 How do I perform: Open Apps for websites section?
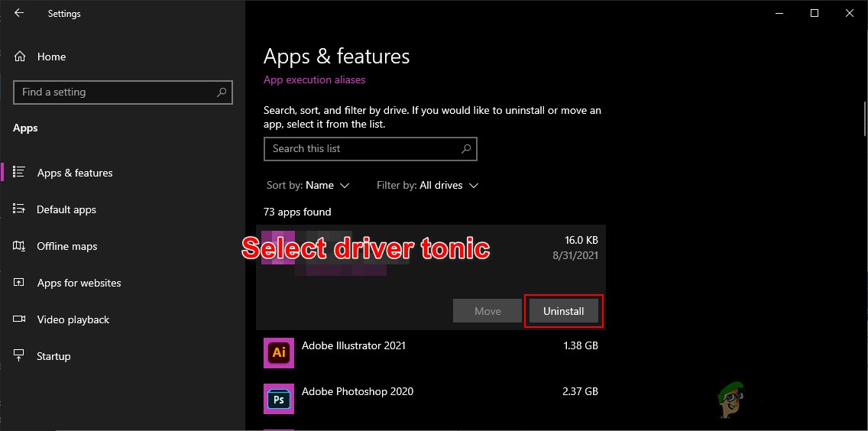[x=79, y=283]
